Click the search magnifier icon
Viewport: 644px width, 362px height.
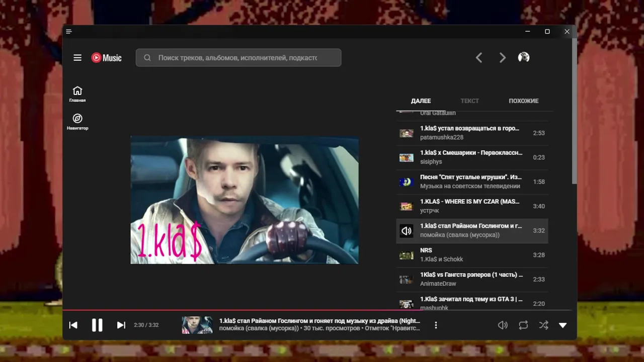pyautogui.click(x=147, y=58)
